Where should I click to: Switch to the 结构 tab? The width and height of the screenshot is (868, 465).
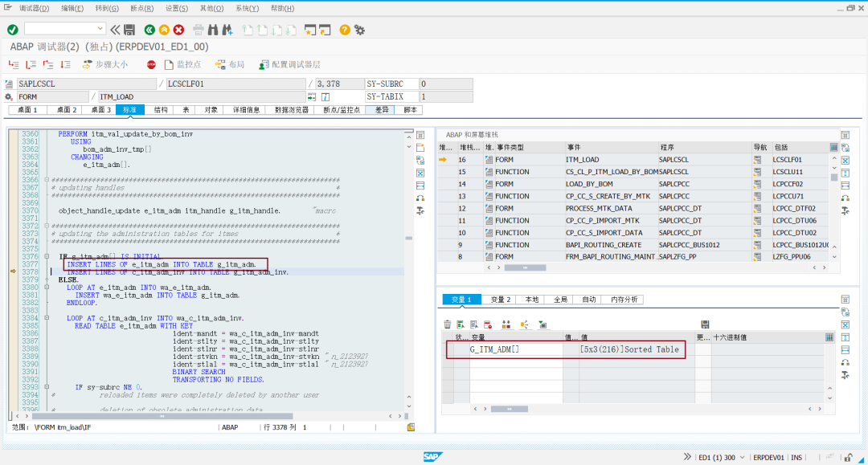tap(161, 110)
